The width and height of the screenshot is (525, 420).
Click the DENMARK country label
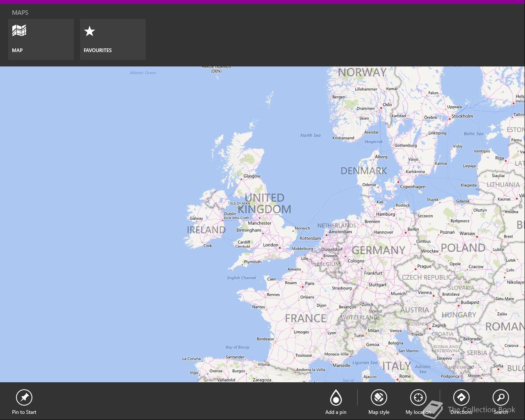[364, 171]
